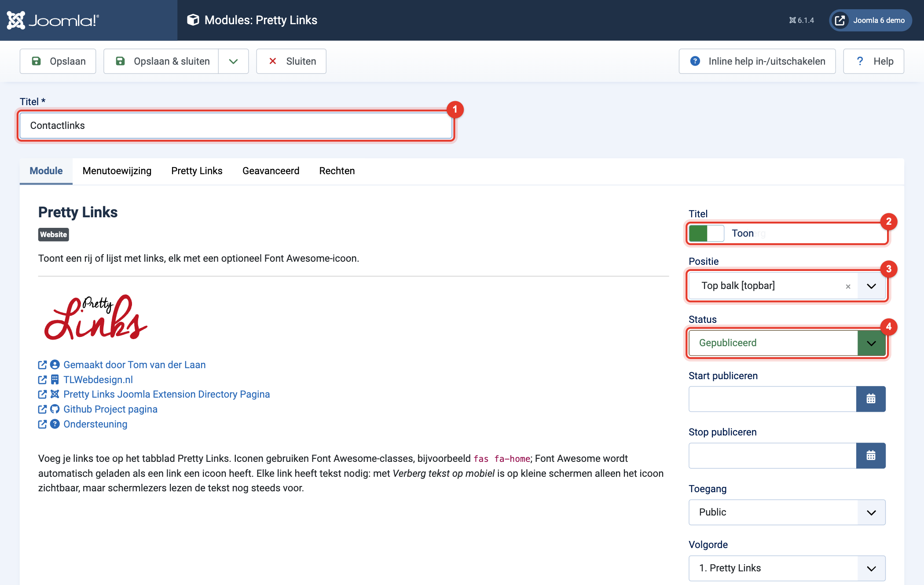Click the Modules cube icon beside the page title
Image resolution: width=924 pixels, height=585 pixels.
click(193, 20)
